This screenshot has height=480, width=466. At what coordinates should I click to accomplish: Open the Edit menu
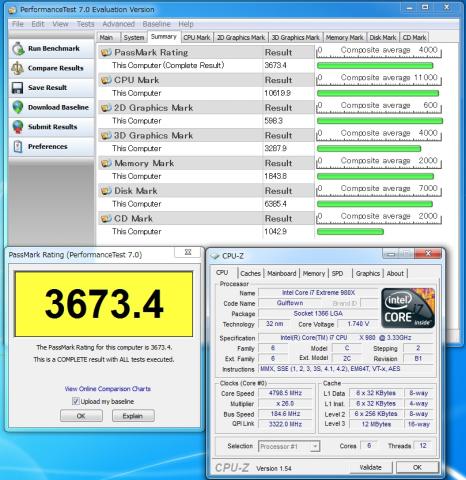pos(38,24)
